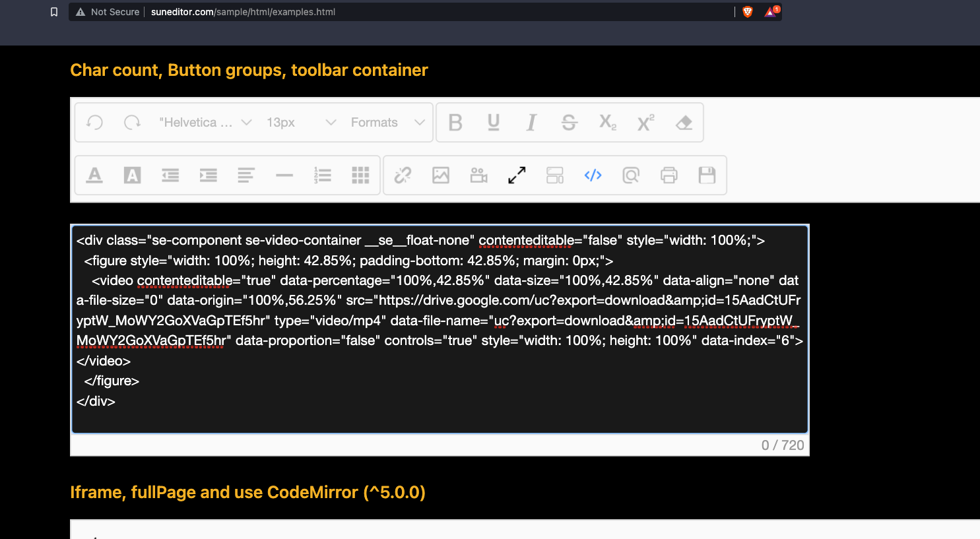Screen dimensions: 980x539
Task: Click the undo arrow button
Action: [x=94, y=122]
